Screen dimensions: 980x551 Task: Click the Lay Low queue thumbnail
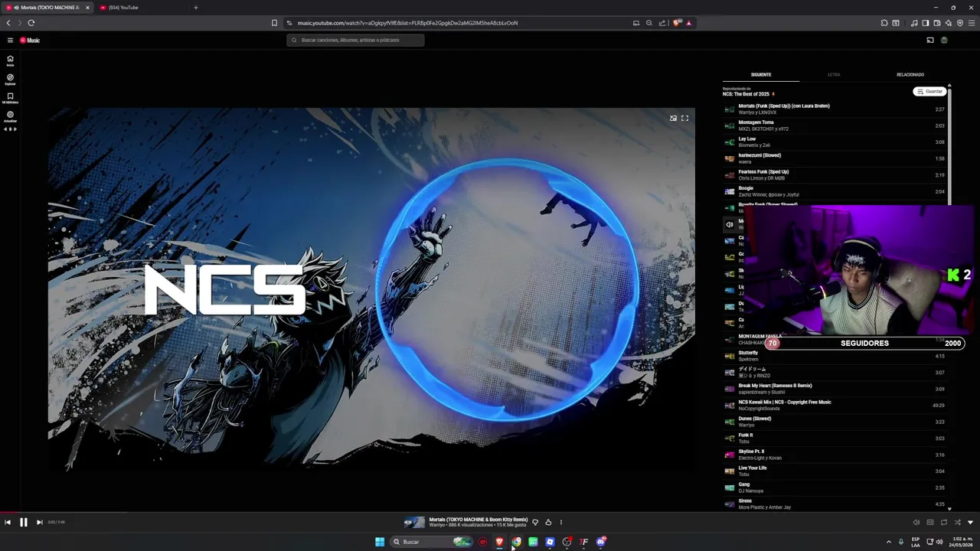pyautogui.click(x=730, y=142)
